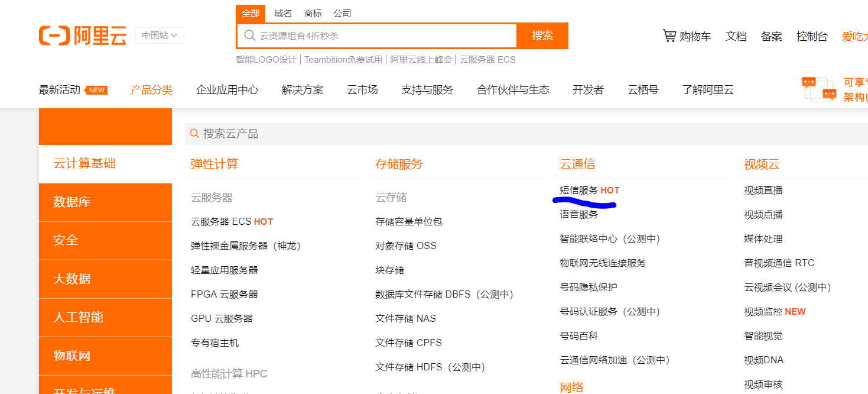
Task: Select 安全 in the sidebar
Action: 105,241
